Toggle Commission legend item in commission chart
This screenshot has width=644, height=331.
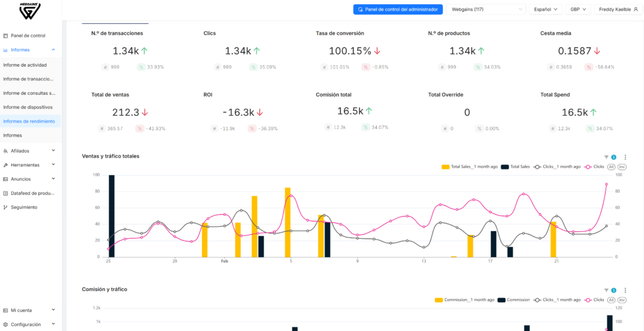pyautogui.click(x=513, y=300)
